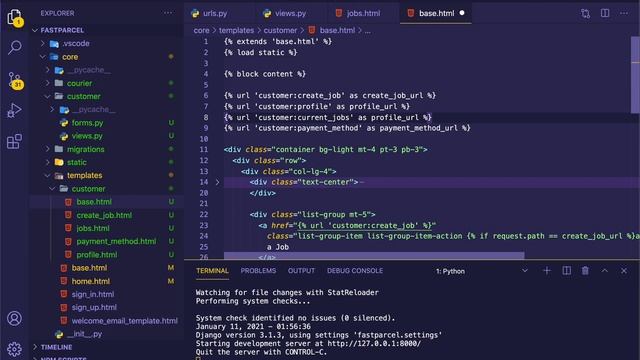Split the editor to the right
Viewport: 640px width, 360px height.
click(x=605, y=13)
